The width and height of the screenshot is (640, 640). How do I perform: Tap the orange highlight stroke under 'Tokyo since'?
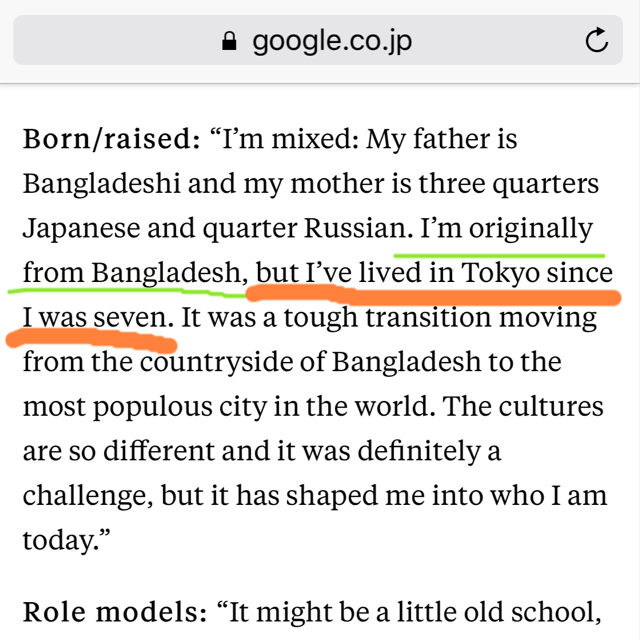pyautogui.click(x=435, y=296)
